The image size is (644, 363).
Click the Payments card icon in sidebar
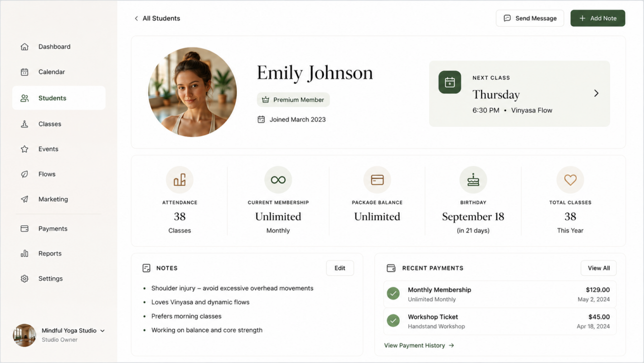pos(24,229)
